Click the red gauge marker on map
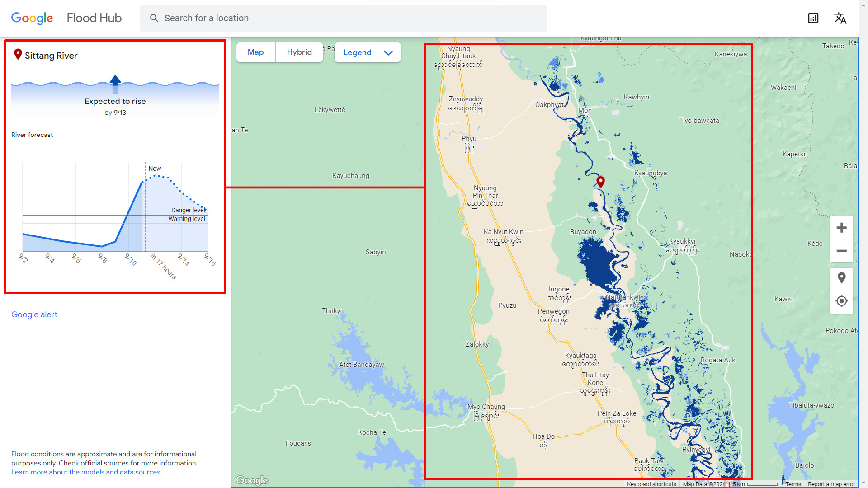The width and height of the screenshot is (868, 488). click(600, 182)
